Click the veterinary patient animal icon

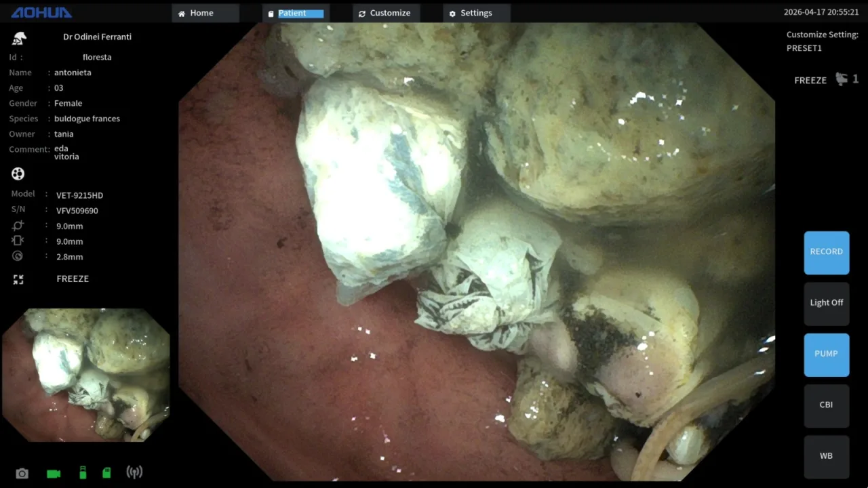[19, 38]
